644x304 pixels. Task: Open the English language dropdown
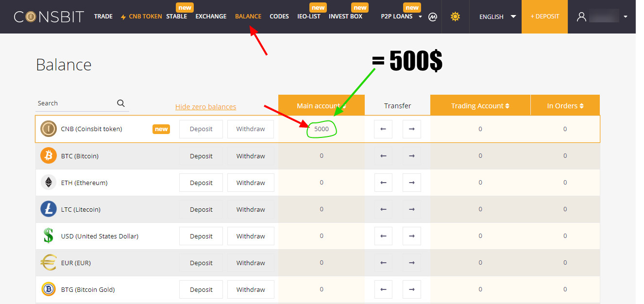tap(497, 17)
